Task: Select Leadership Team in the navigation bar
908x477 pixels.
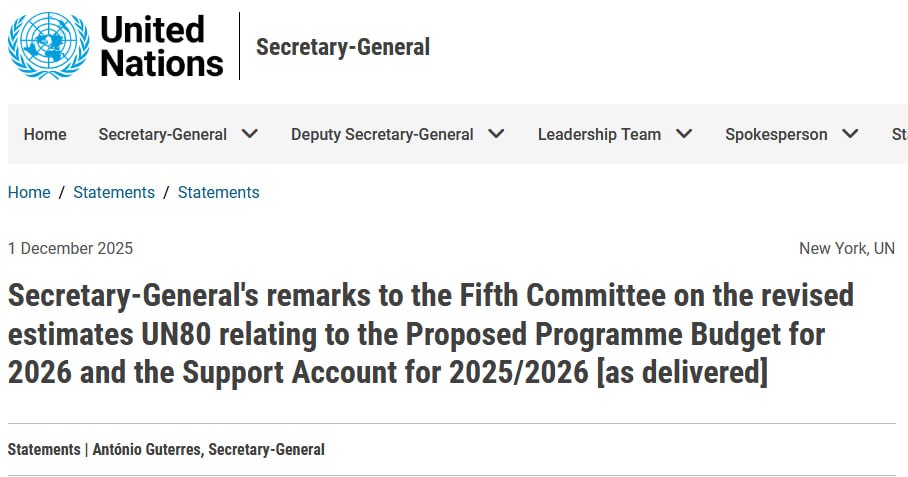Action: tap(599, 134)
